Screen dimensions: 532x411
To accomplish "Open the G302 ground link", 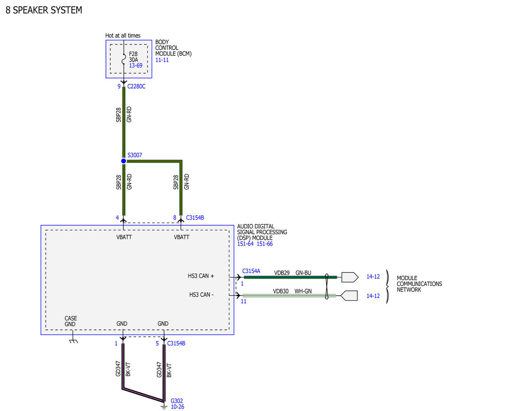I will pyautogui.click(x=176, y=401).
